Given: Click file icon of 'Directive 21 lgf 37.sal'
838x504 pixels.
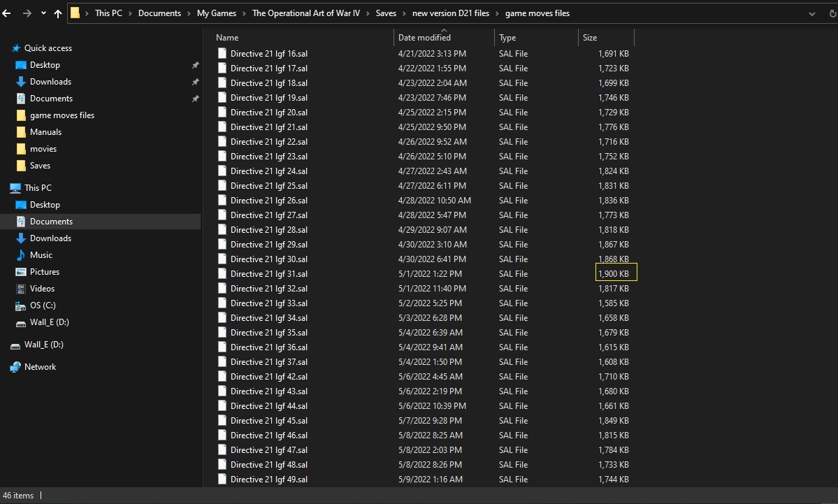Looking at the screenshot, I should tap(222, 362).
